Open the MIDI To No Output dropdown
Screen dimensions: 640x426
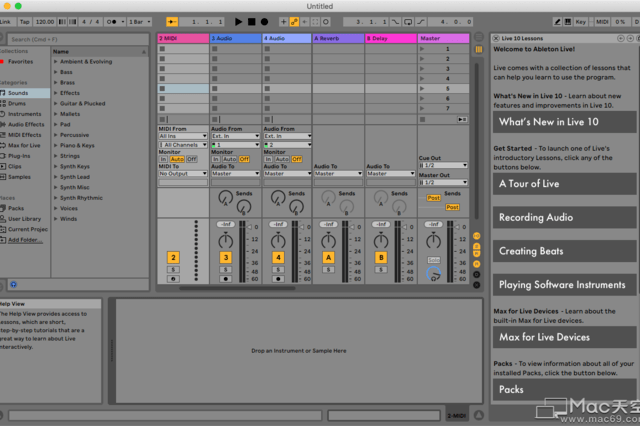click(x=183, y=173)
